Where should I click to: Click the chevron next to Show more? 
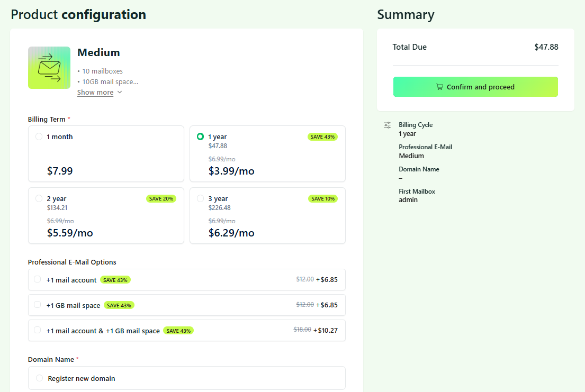[120, 92]
